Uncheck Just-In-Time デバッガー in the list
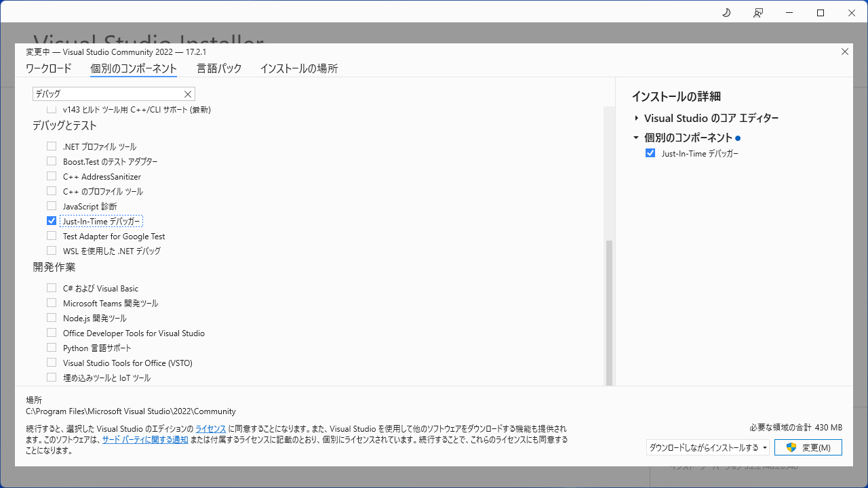This screenshot has height=488, width=868. coord(52,220)
